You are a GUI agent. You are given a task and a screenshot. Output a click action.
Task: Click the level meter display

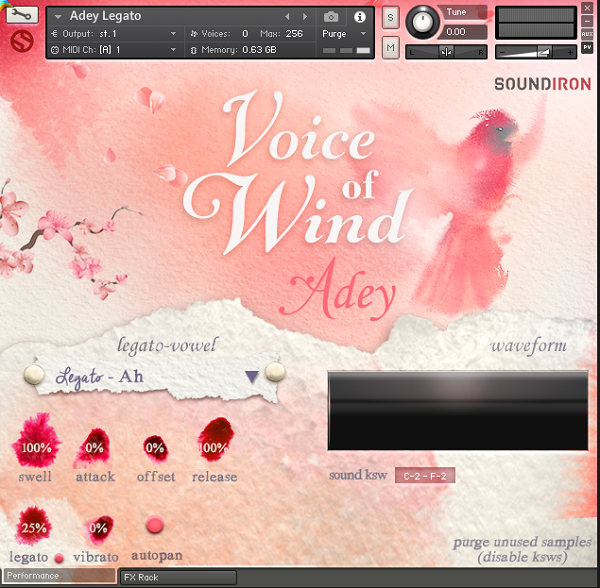coord(536,23)
